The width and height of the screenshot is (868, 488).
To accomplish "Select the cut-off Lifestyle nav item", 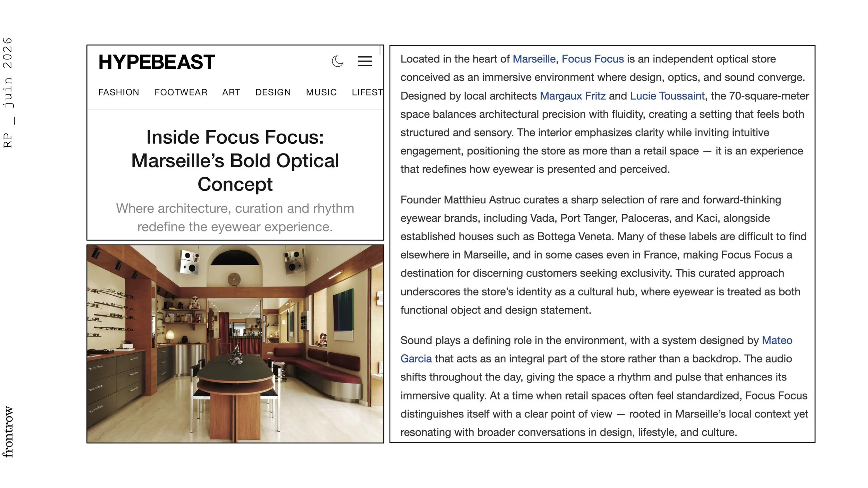I will [367, 92].
